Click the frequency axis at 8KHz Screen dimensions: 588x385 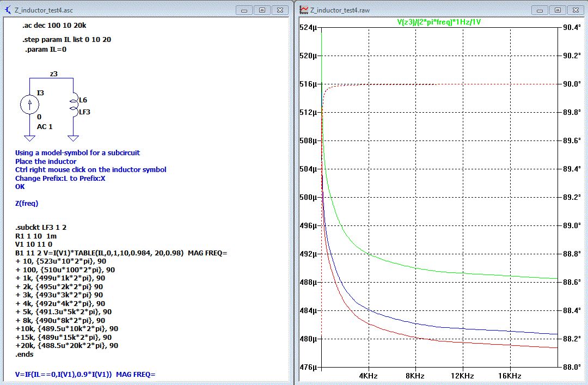416,376
